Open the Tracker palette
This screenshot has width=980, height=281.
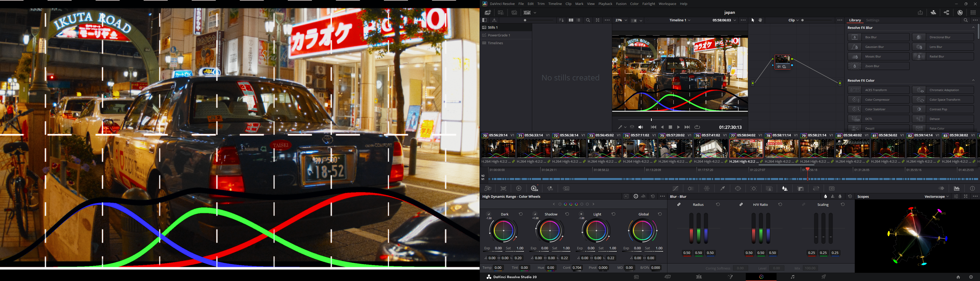(754, 188)
